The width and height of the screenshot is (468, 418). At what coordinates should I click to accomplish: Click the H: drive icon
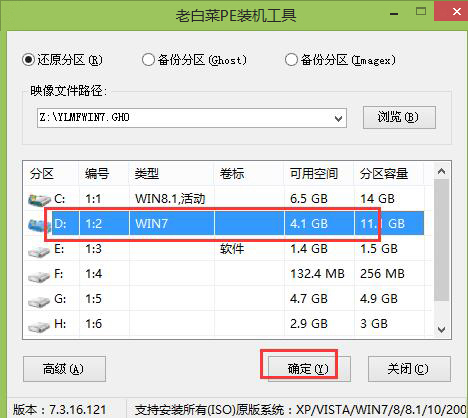coord(39,326)
